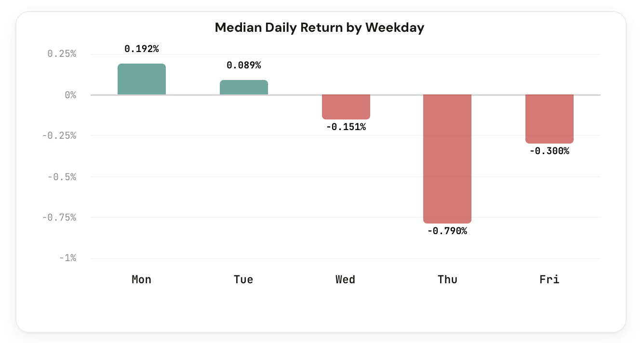
Task: Click the red Wednesday bar
Action: click(346, 106)
